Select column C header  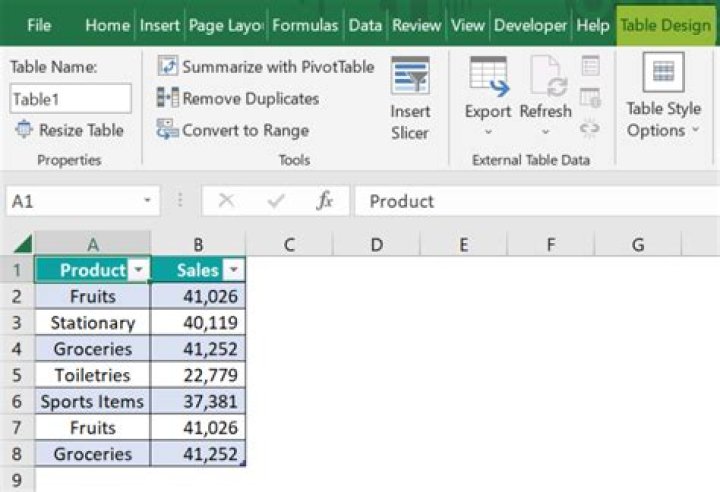click(289, 244)
